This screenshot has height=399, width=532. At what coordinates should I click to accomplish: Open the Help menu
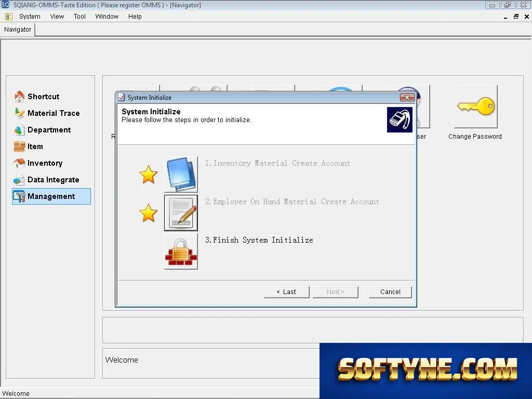point(135,16)
